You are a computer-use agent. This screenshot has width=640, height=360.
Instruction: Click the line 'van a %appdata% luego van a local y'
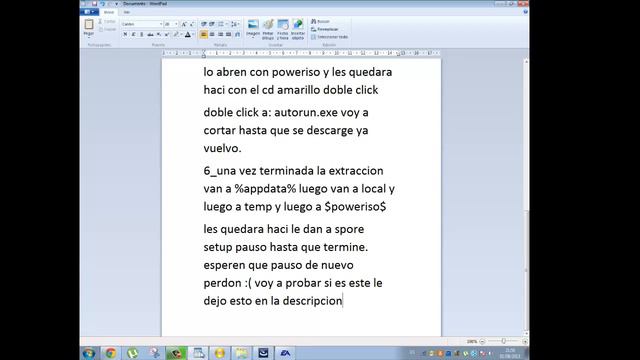(299, 189)
